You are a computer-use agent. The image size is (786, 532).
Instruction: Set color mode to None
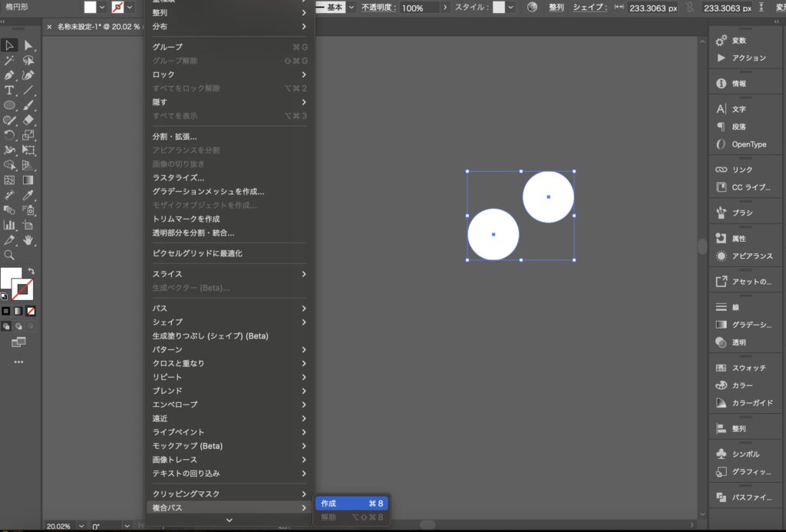[31, 311]
